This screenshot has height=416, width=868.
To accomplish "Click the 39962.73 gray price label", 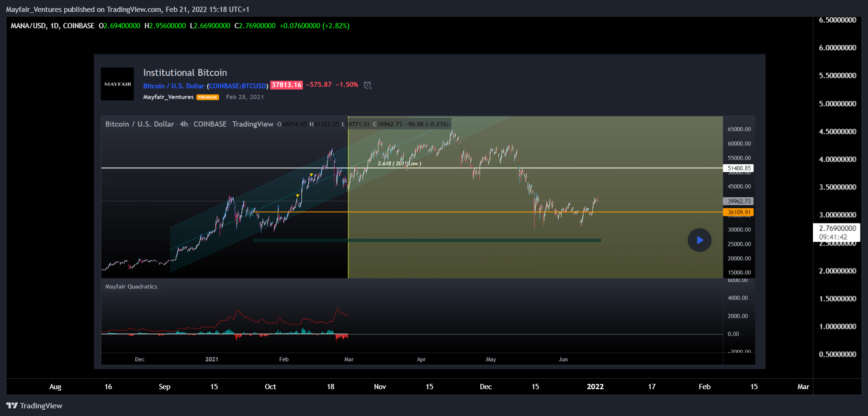I will click(738, 201).
